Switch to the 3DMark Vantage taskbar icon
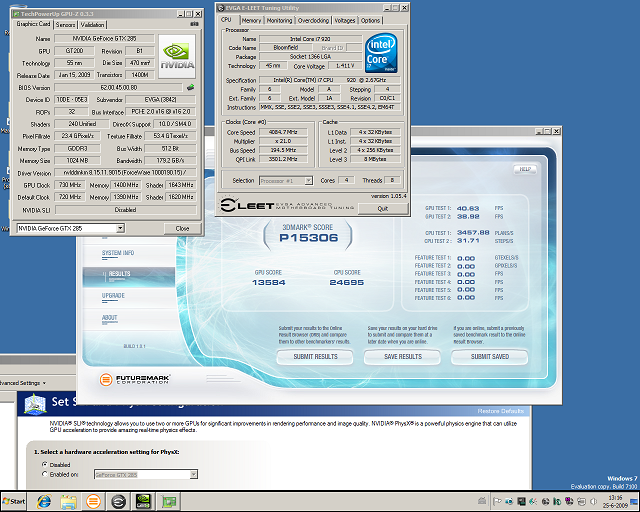 [x=93, y=501]
